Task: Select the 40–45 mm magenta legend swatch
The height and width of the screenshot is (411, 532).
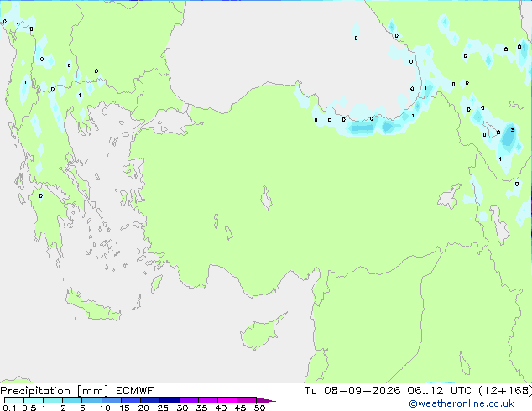Action: click(227, 400)
